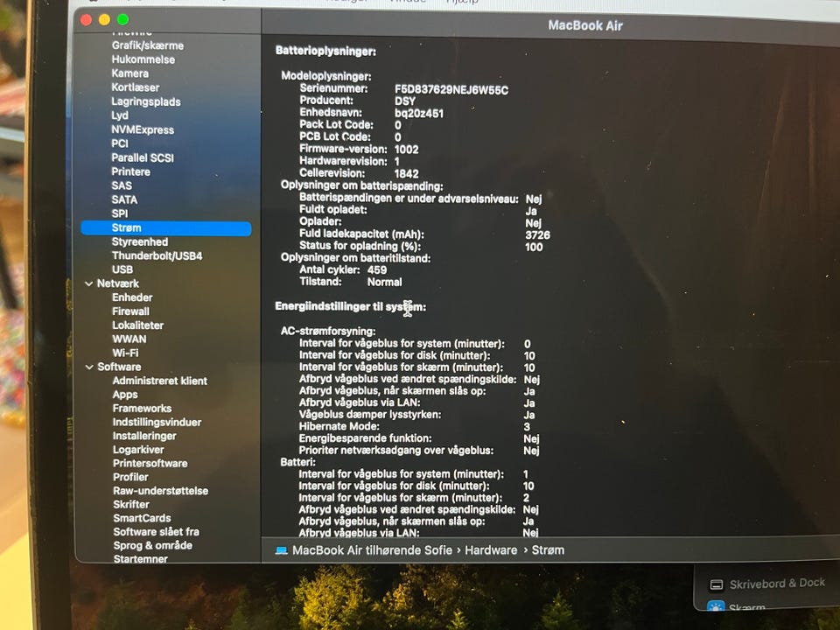This screenshot has width=840, height=630.
Task: Open Printersoftware entry
Action: click(x=150, y=464)
